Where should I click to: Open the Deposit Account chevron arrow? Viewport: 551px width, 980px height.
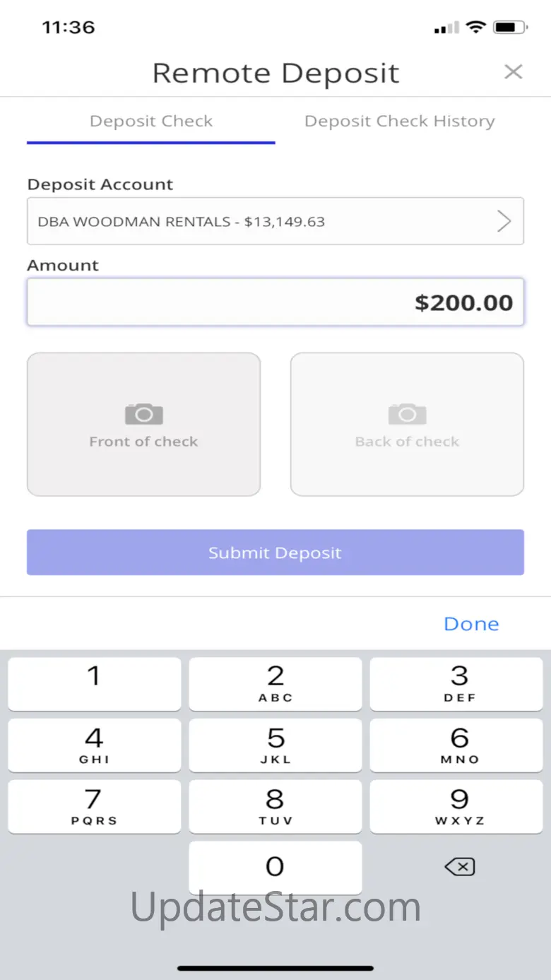pos(504,221)
